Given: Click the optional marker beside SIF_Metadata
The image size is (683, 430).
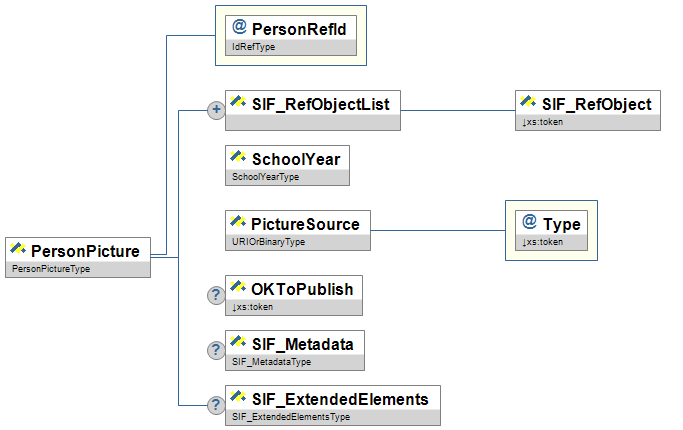Looking at the screenshot, I should 215,349.
